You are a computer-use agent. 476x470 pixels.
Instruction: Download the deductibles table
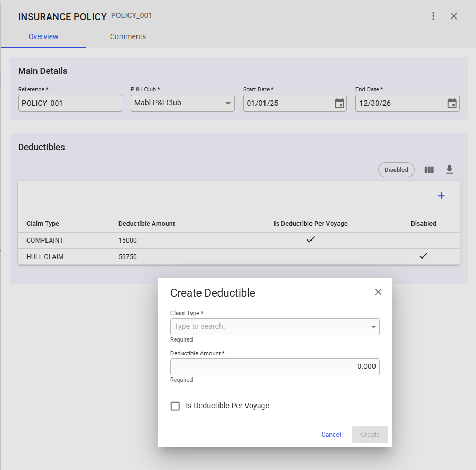(450, 170)
